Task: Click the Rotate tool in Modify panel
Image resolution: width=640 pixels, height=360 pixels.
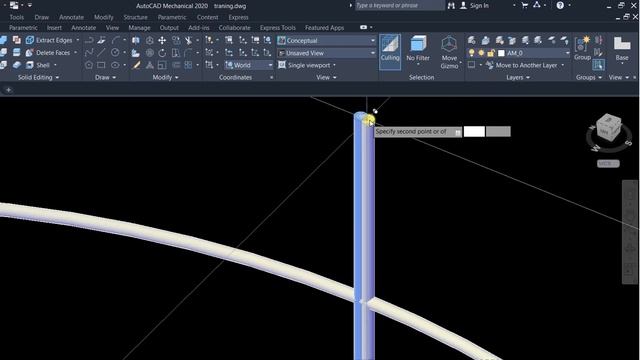Action: pyautogui.click(x=162, y=53)
